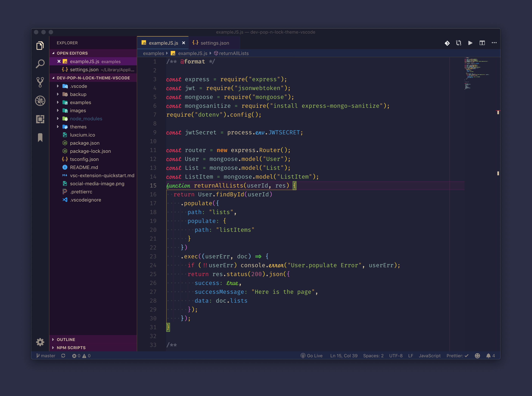Open the Search view in activity bar
This screenshot has width=532, height=396.
coord(40,64)
